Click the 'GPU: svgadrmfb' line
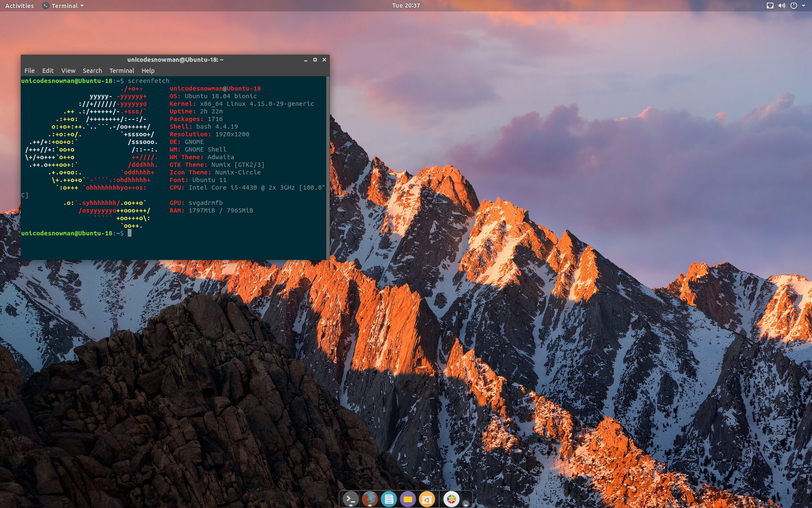Screen dimensions: 812x508 coord(196,203)
